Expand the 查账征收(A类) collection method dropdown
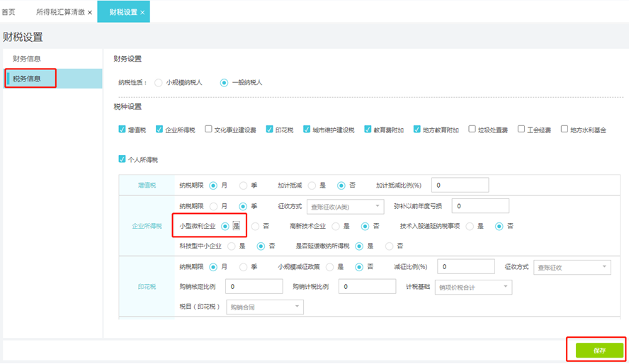 tap(345, 206)
